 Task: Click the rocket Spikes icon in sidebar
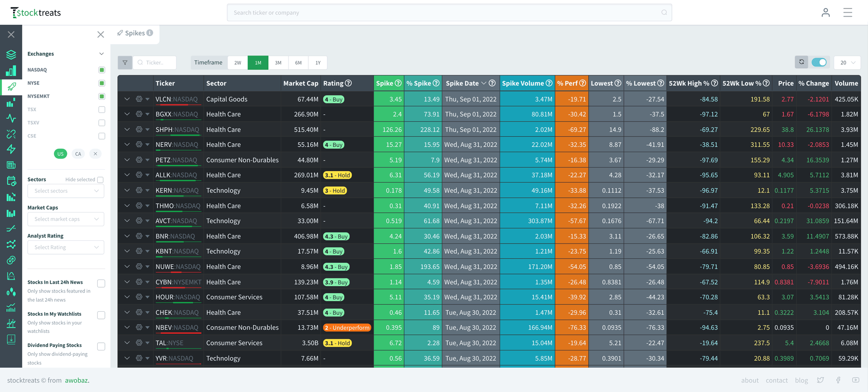[11, 86]
